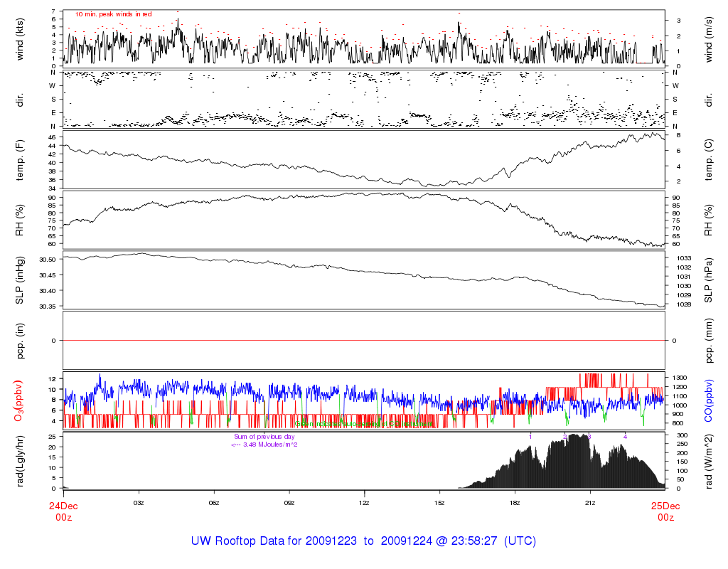Click the 'rad(Lgly/hr)' axis label
The image size is (728, 569).
(x=19, y=461)
